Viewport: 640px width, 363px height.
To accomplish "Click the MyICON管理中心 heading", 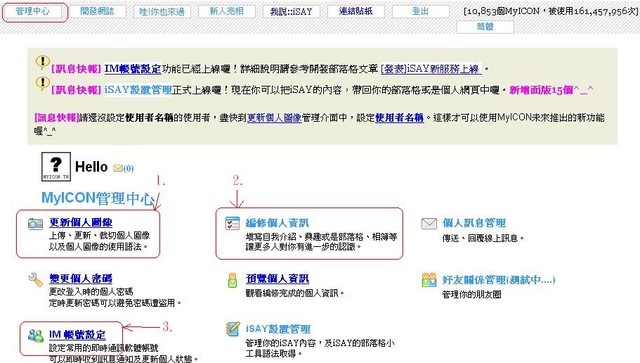I will coord(98,198).
